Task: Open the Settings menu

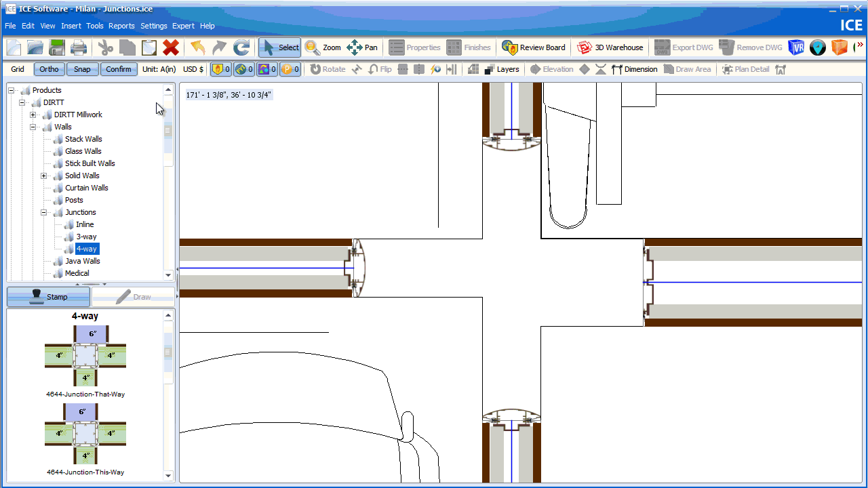Action: coord(153,26)
